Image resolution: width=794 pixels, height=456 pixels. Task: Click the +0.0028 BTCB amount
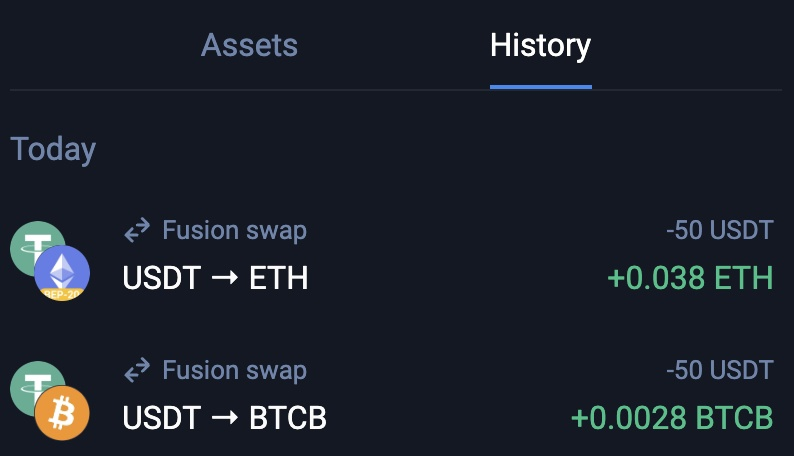coord(671,417)
